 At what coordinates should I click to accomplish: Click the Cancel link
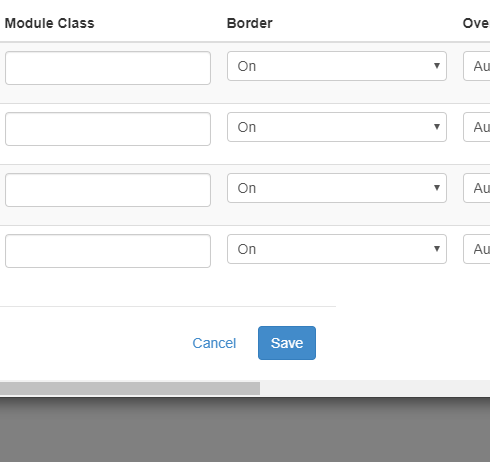point(214,343)
